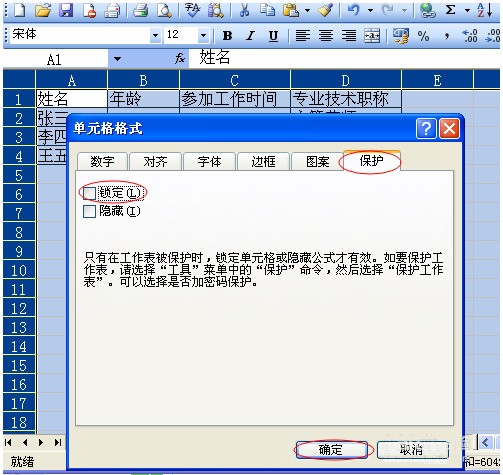Image resolution: width=503 pixels, height=475 pixels.
Task: Expand the 宋体 font name dropdown
Action: coord(155,35)
